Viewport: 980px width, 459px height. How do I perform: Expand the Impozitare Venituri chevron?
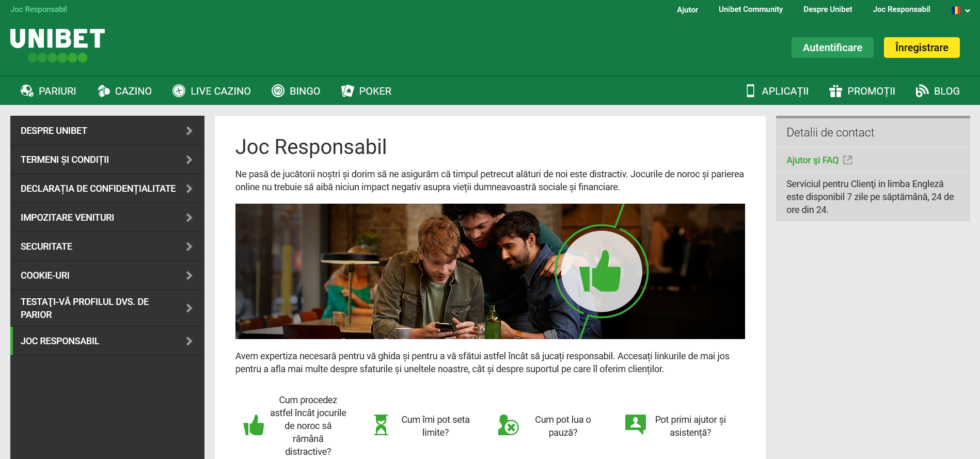[189, 218]
